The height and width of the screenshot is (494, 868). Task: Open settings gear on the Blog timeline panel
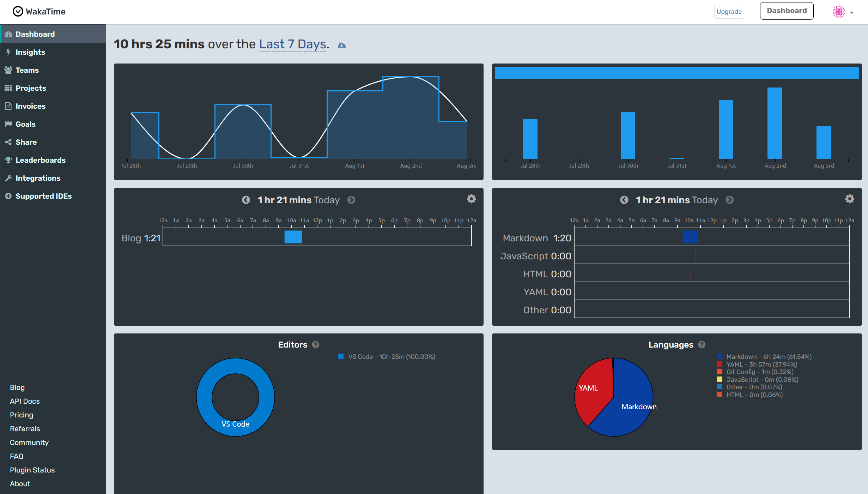click(471, 199)
